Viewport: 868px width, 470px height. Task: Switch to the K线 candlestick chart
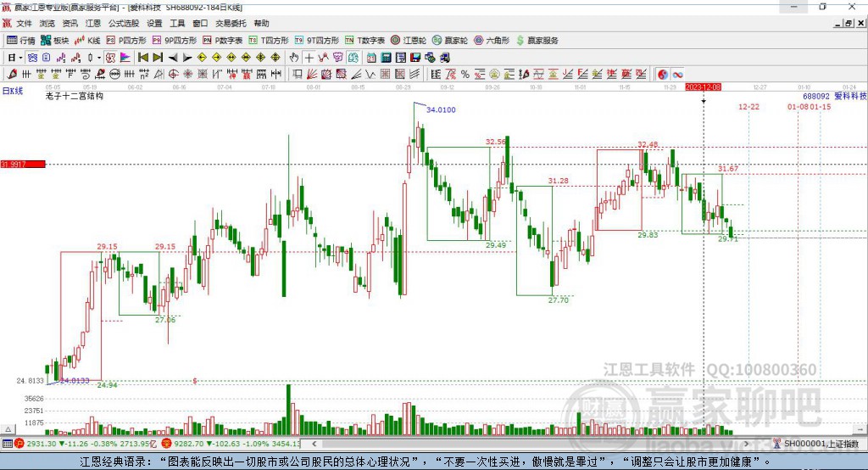[87, 41]
